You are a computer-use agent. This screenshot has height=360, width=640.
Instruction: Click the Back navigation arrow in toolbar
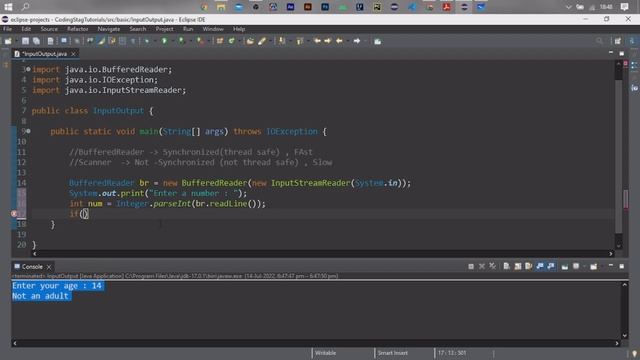coord(339,41)
